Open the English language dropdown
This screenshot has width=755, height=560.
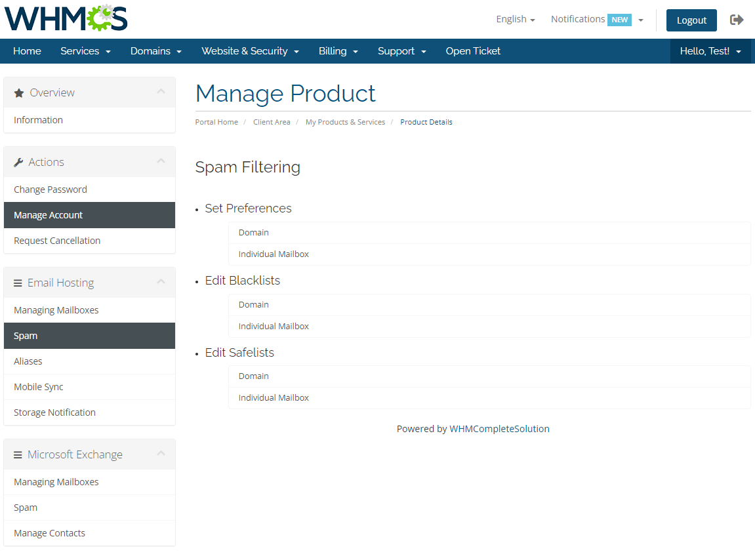[x=515, y=19]
